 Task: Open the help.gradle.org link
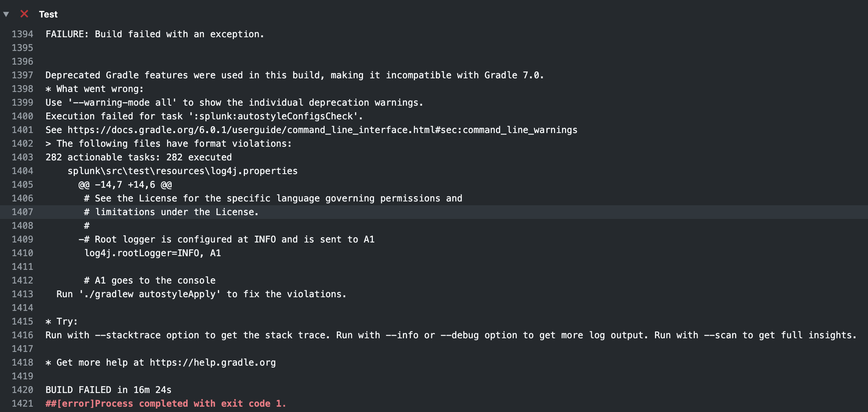click(213, 363)
